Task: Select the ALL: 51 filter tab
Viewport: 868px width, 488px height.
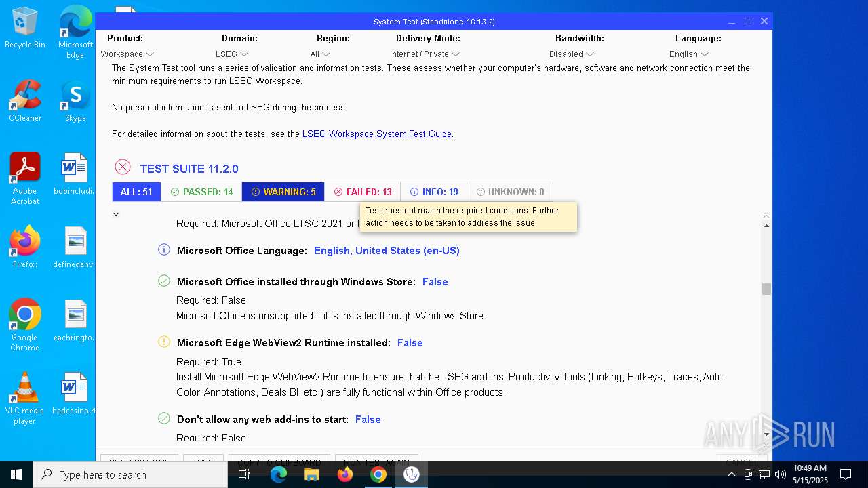Action: pos(136,192)
